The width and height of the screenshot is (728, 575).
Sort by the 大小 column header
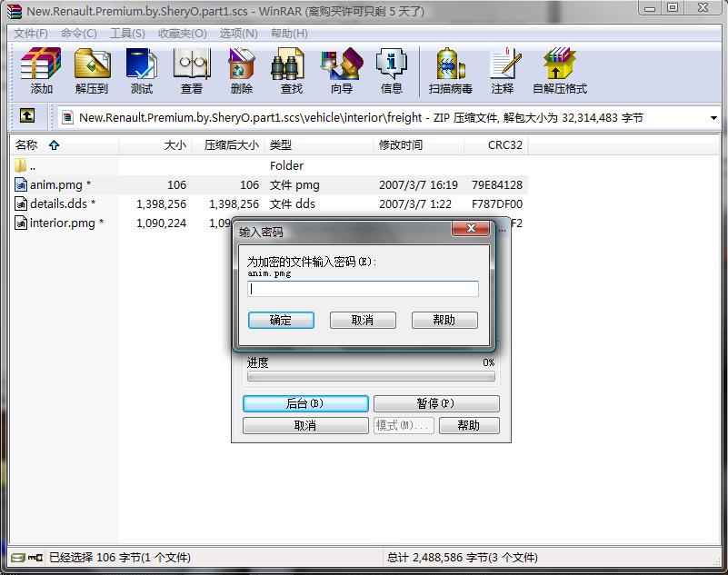tap(155, 145)
